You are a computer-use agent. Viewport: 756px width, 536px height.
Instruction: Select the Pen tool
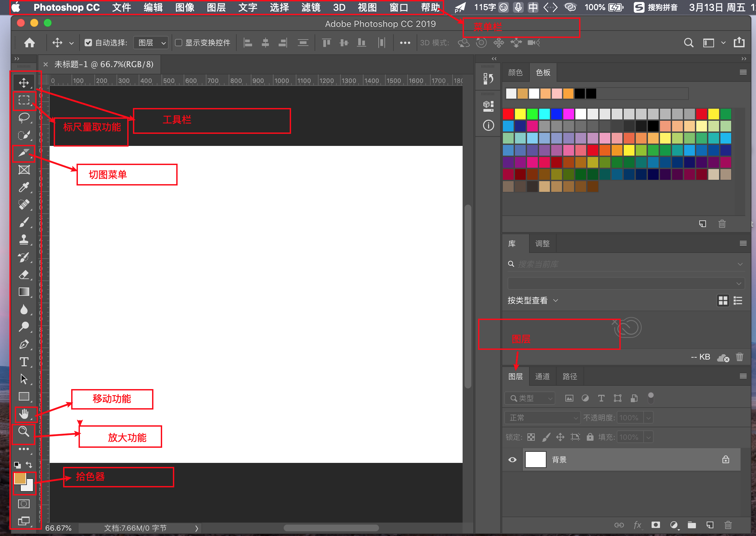click(x=24, y=344)
